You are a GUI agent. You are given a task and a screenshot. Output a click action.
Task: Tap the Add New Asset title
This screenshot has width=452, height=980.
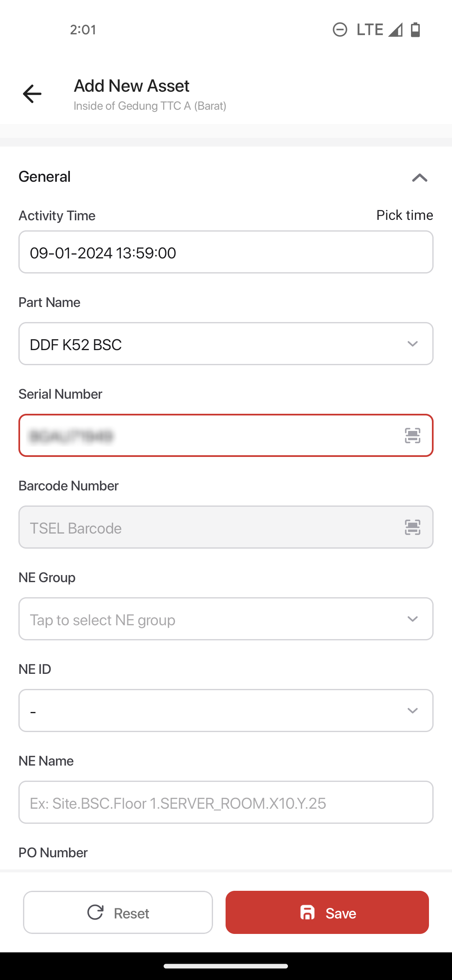(x=132, y=86)
